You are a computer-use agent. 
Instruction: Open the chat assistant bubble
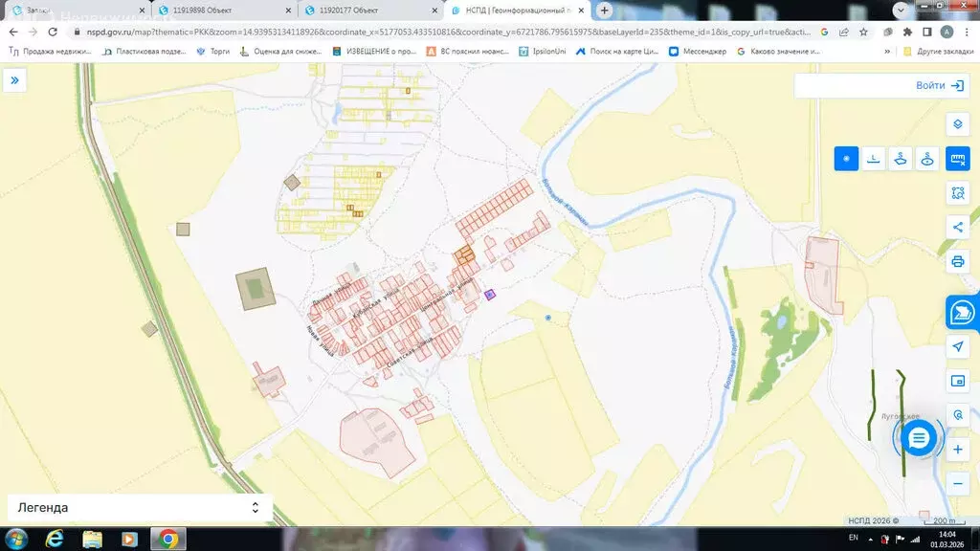tap(919, 438)
